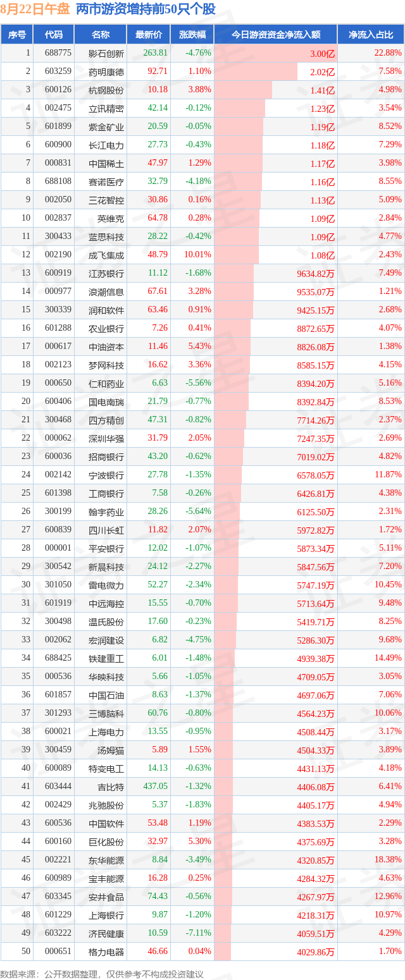The width and height of the screenshot is (405, 980).
Task: Select stock name 中远海控
Action: click(x=106, y=604)
